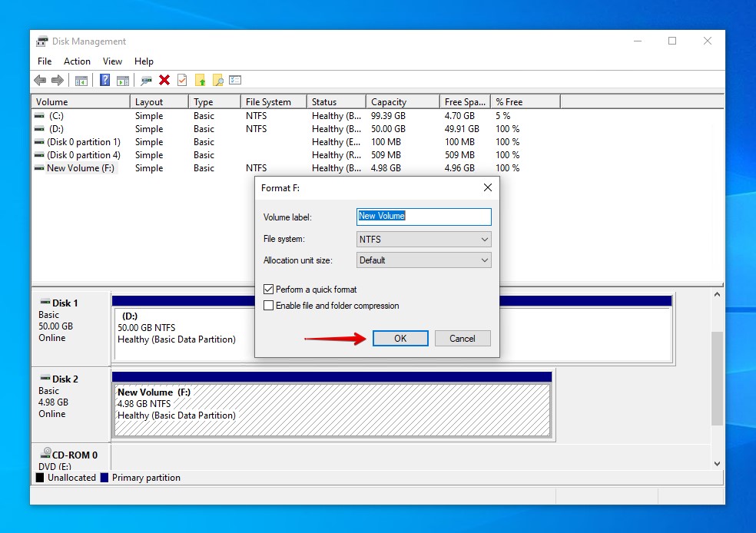
Task: Open the Allocation unit size dropdown
Action: 423,260
